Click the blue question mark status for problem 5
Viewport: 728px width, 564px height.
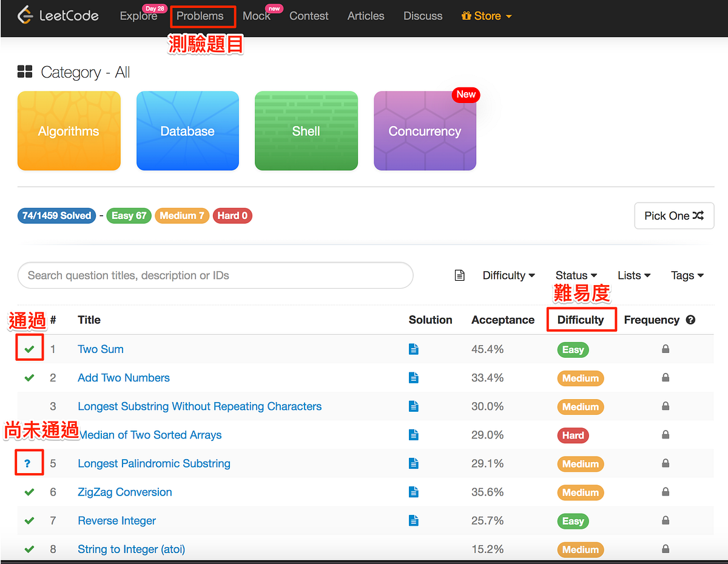point(27,464)
